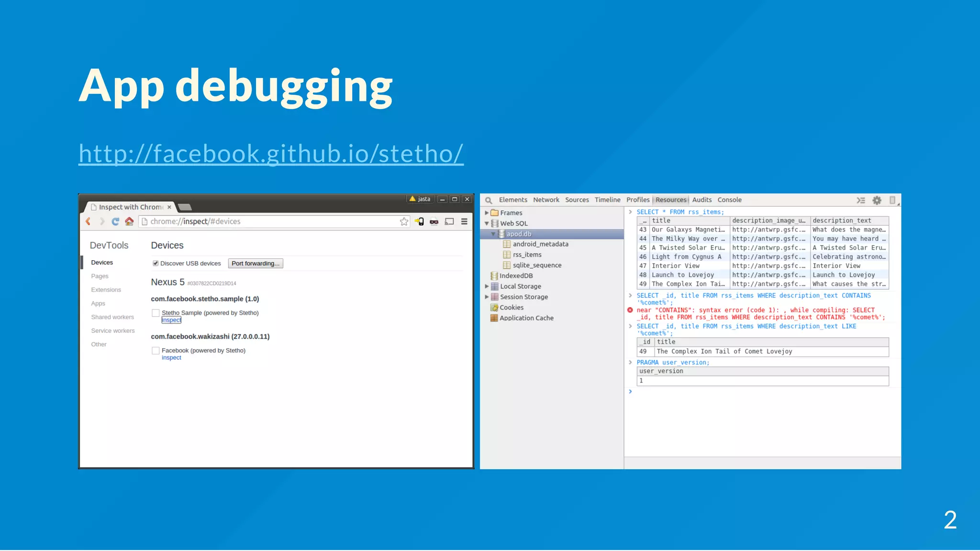
Task: Collapse the Web SQL tree node
Action: (487, 223)
